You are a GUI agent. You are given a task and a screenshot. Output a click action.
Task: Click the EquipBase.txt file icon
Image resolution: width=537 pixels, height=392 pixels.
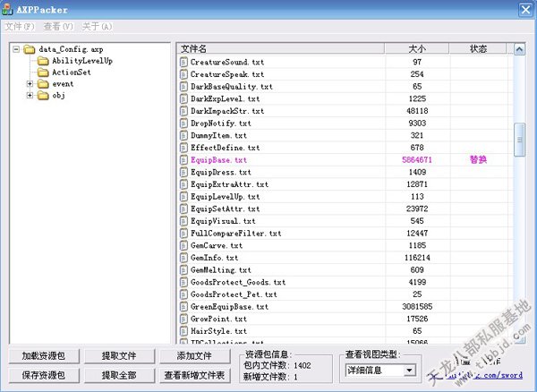[184, 159]
